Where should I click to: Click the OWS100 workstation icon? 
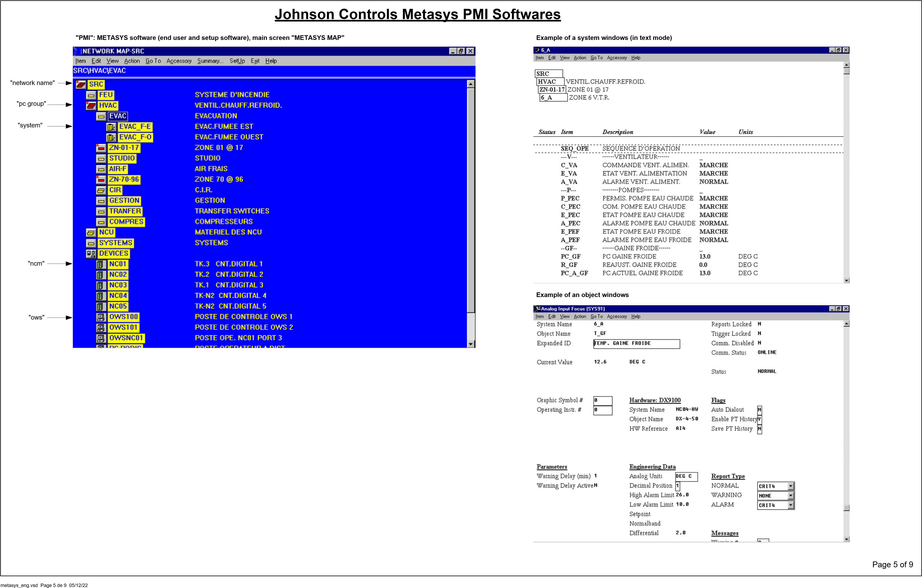pyautogui.click(x=101, y=317)
